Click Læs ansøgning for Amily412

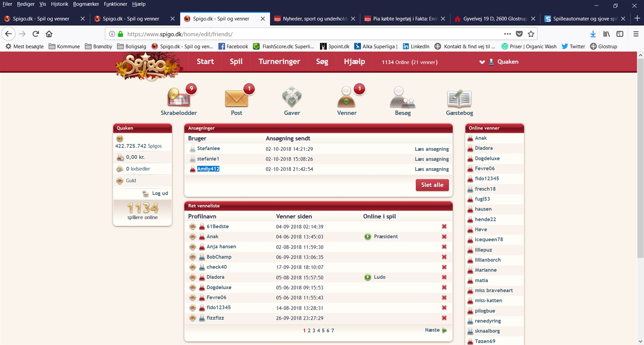(x=431, y=169)
